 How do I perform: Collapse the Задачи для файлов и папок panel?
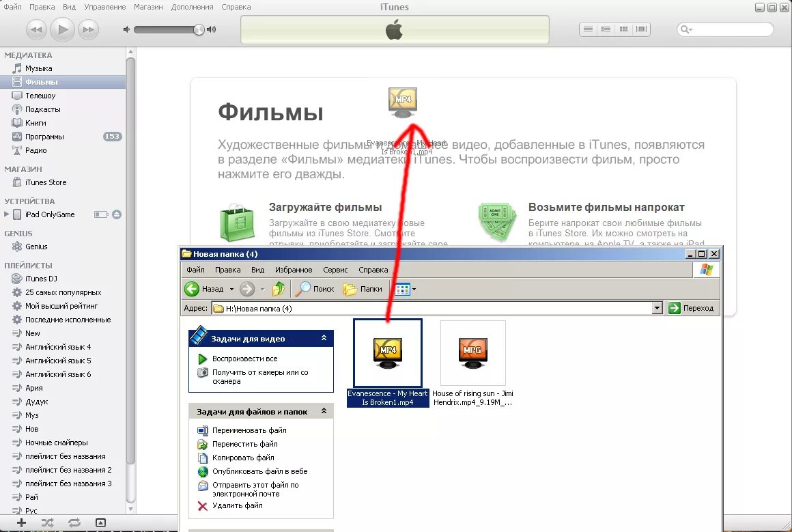click(324, 411)
